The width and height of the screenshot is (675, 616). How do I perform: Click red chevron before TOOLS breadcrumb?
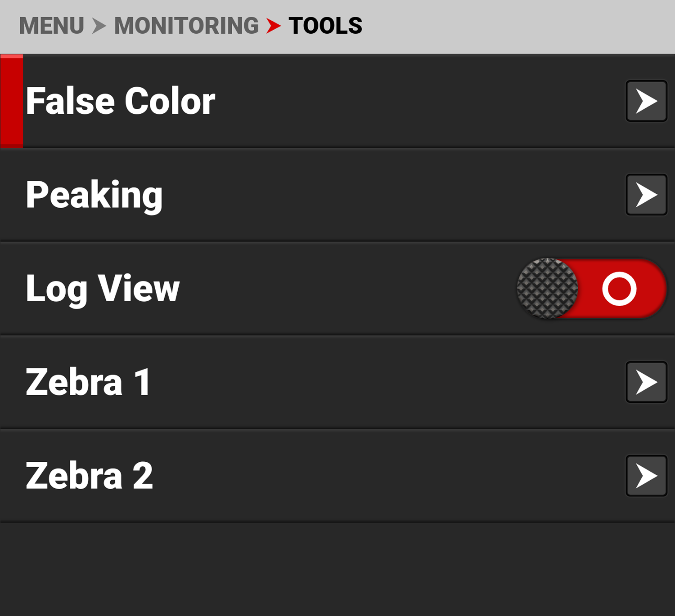click(273, 26)
